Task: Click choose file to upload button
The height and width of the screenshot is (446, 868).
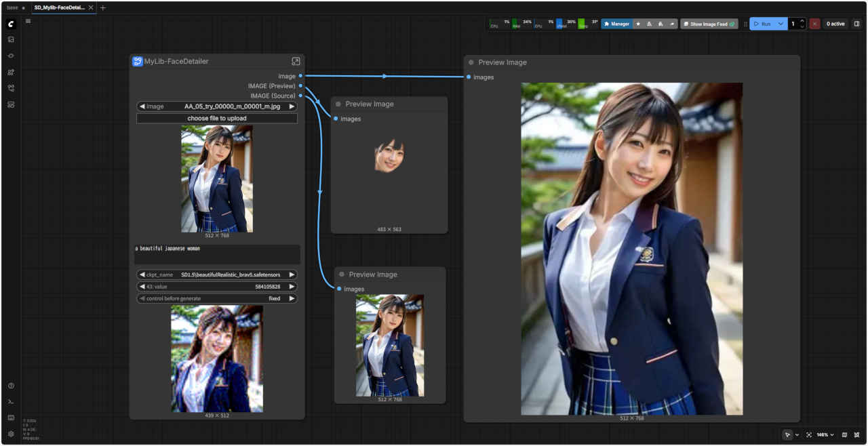Action: pyautogui.click(x=217, y=118)
